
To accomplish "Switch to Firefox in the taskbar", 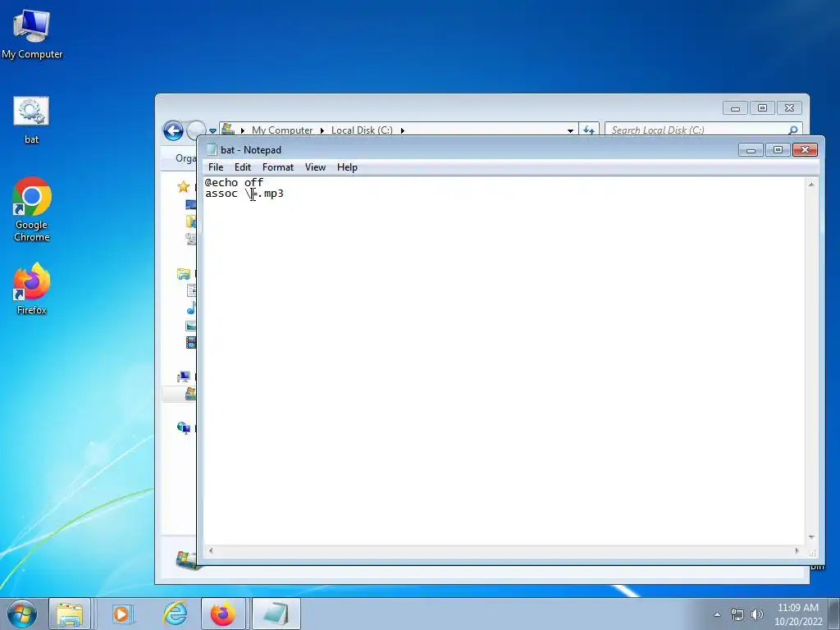I will tap(223, 614).
